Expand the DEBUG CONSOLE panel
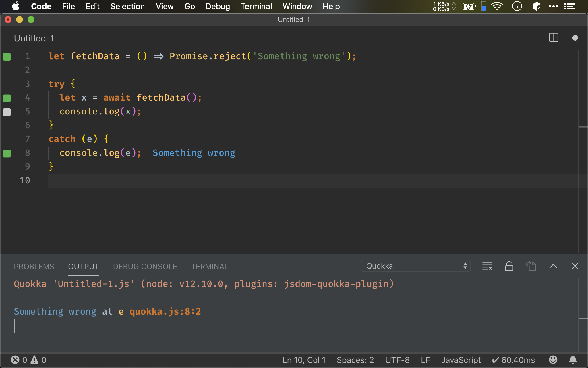 coord(144,266)
